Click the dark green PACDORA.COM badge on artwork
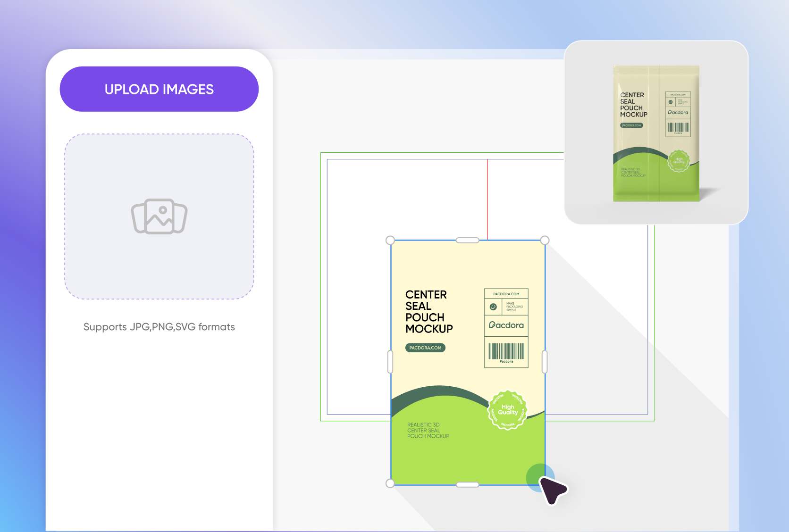Viewport: 789px width, 532px height. 425,348
